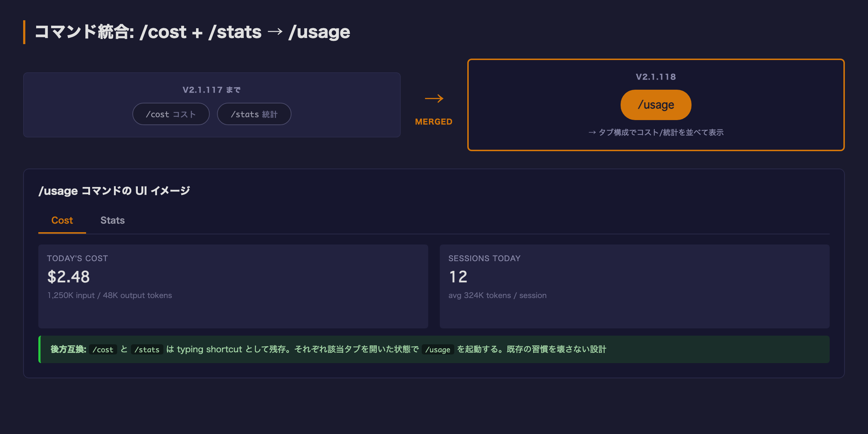Screen dimensions: 868x434
Task: Switch to the Cost tab
Action: click(x=62, y=220)
